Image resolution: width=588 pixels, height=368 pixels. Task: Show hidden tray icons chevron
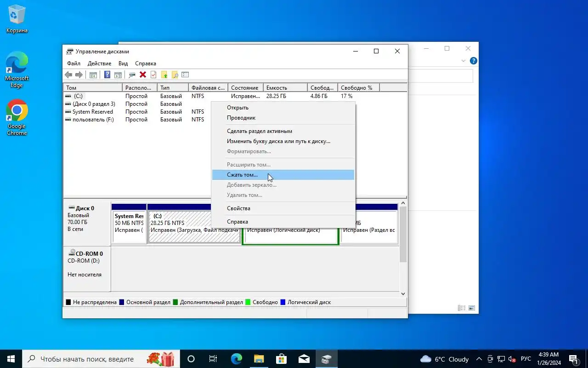click(x=479, y=359)
